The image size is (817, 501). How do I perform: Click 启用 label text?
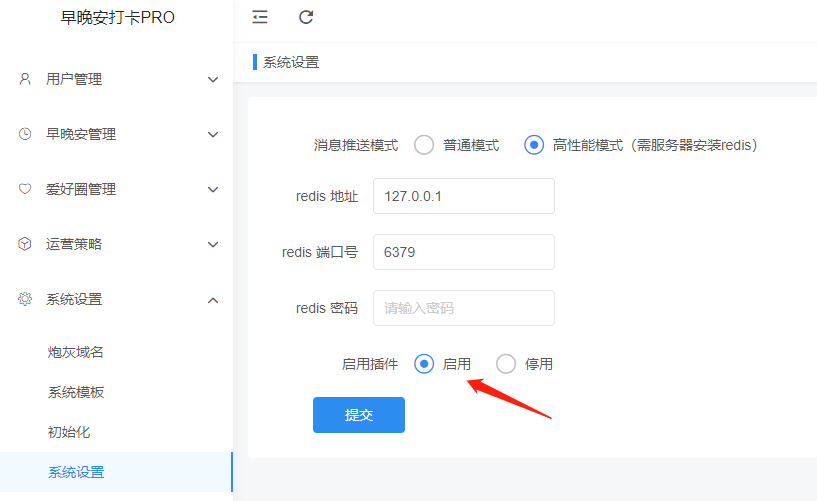[456, 364]
